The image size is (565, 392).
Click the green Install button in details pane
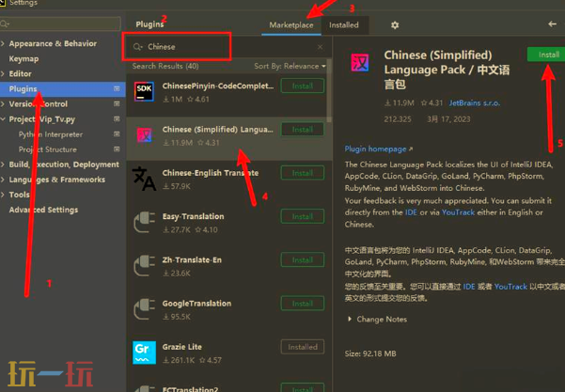coord(546,55)
